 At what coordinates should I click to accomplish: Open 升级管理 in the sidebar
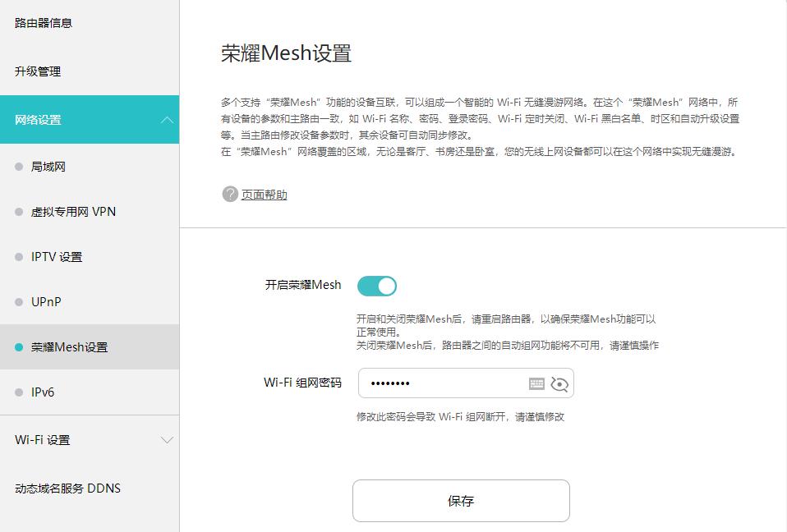click(38, 71)
